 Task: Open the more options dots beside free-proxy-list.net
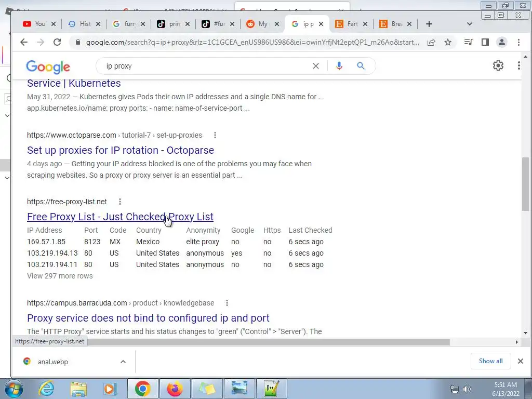click(x=120, y=202)
